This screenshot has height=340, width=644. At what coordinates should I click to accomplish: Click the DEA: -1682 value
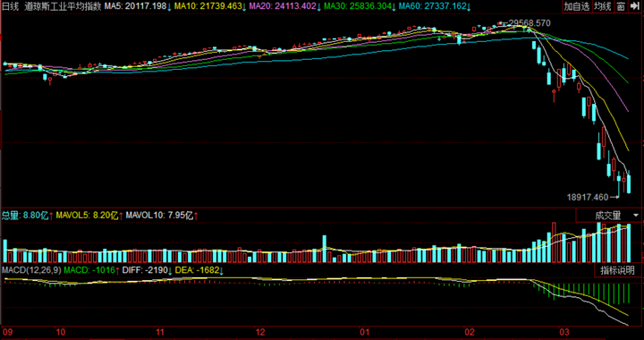(x=196, y=270)
